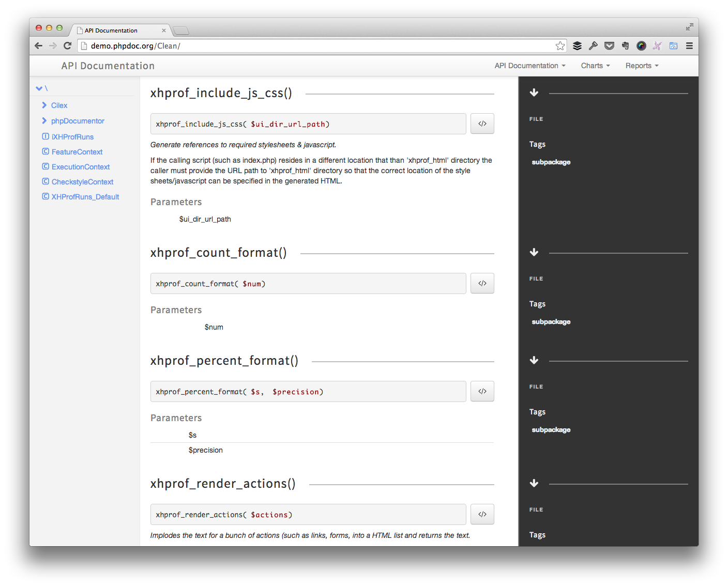Bookmark this page with the star icon
The height and width of the screenshot is (587, 728).
(x=560, y=45)
